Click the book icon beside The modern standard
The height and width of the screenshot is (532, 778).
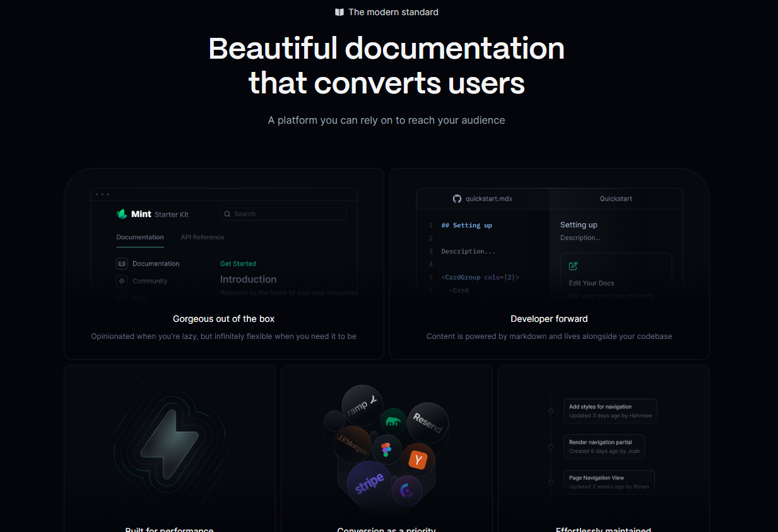click(x=339, y=12)
